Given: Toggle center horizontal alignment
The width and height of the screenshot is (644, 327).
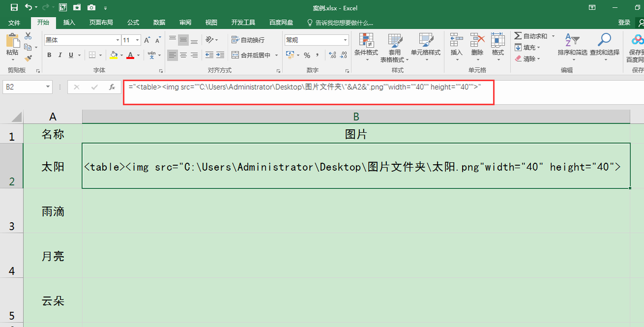Looking at the screenshot, I should pos(183,55).
